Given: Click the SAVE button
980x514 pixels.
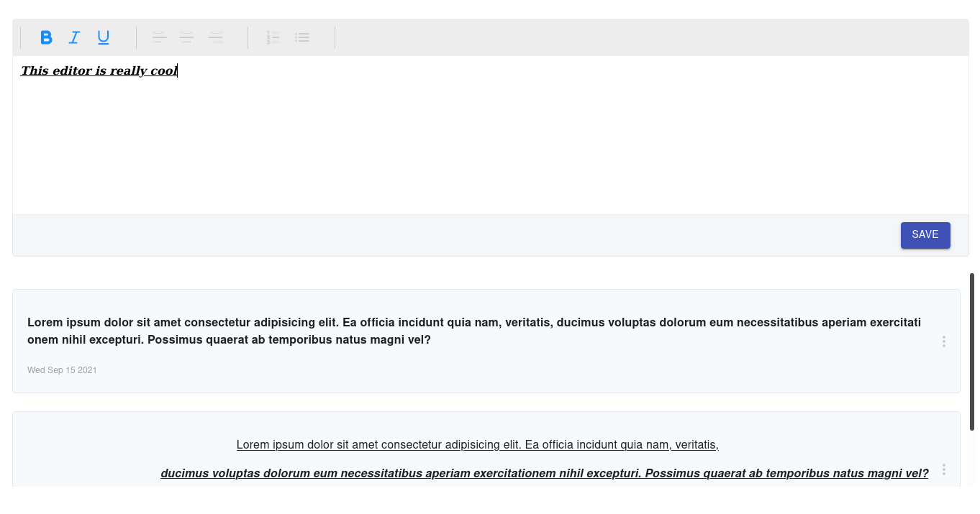Looking at the screenshot, I should (925, 235).
